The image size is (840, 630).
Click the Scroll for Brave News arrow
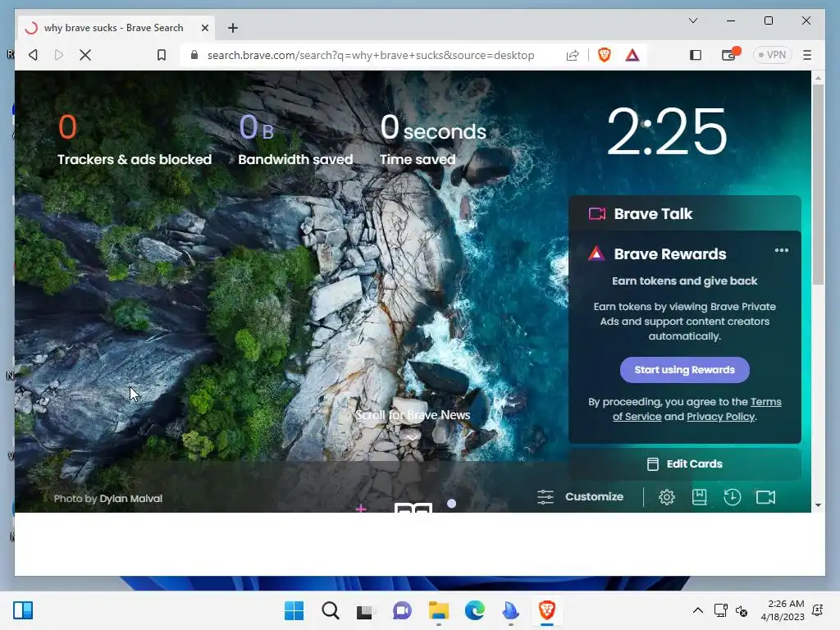pos(412,438)
